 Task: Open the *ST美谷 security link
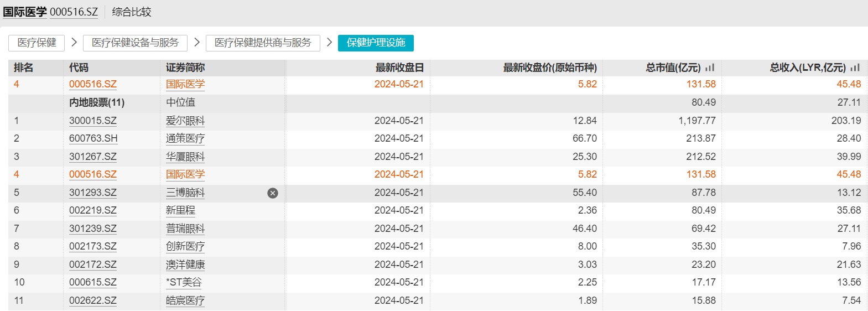tap(184, 282)
